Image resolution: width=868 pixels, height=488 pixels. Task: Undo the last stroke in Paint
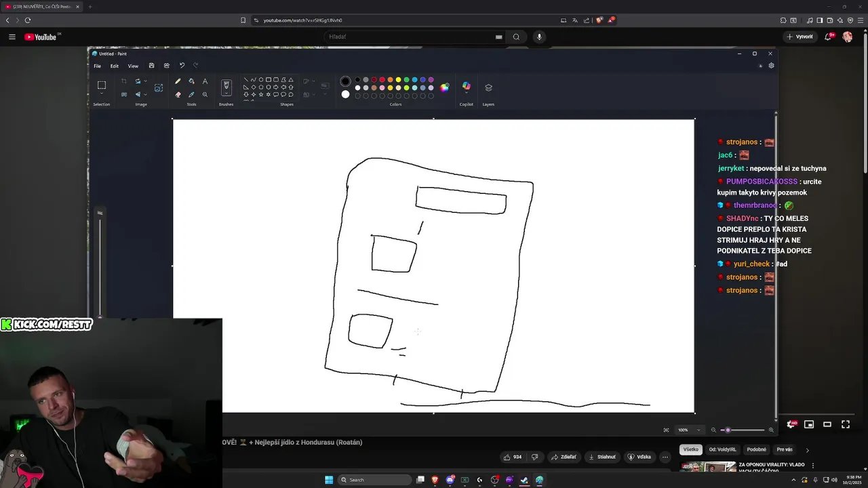[x=182, y=66]
